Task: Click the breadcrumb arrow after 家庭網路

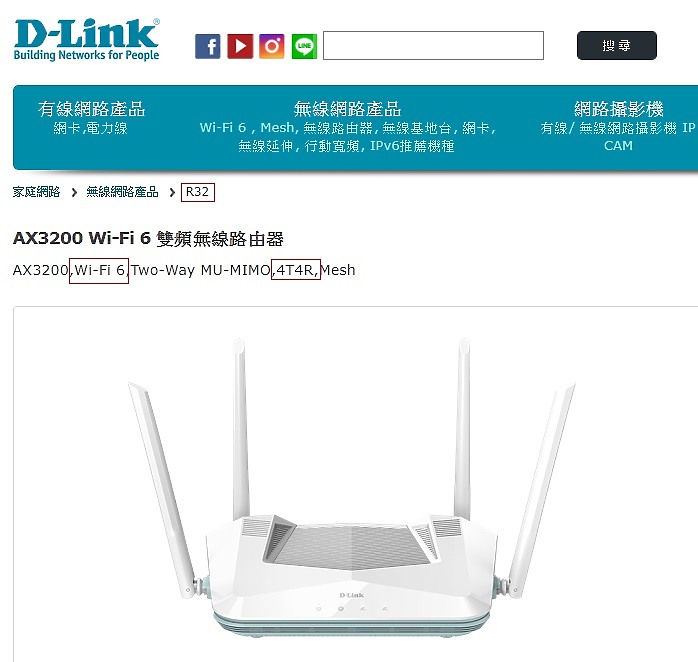Action: [74, 192]
